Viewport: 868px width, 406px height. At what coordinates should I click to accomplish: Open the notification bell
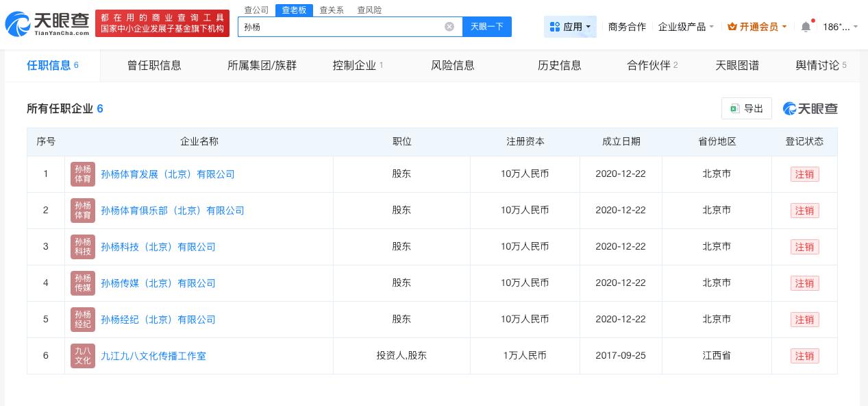click(806, 27)
